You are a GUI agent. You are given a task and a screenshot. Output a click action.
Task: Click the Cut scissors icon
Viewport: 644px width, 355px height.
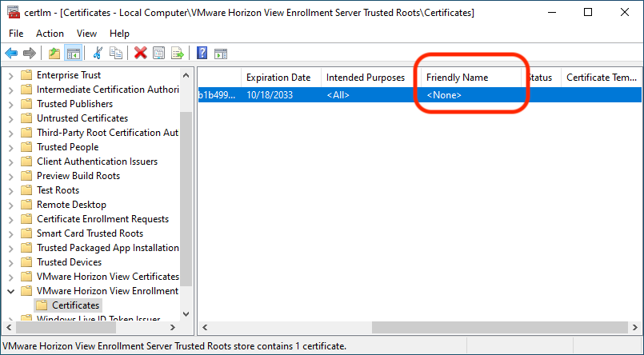[98, 53]
